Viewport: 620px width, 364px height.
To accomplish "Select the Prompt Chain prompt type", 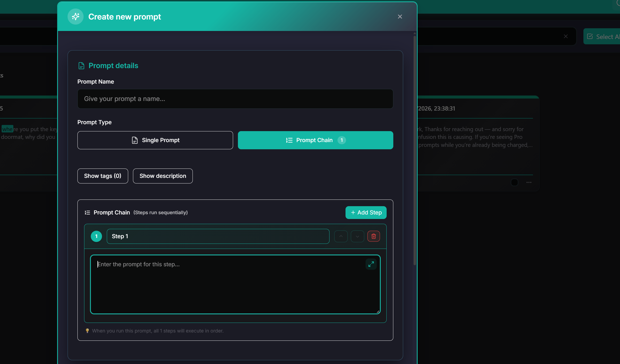I will tap(315, 140).
